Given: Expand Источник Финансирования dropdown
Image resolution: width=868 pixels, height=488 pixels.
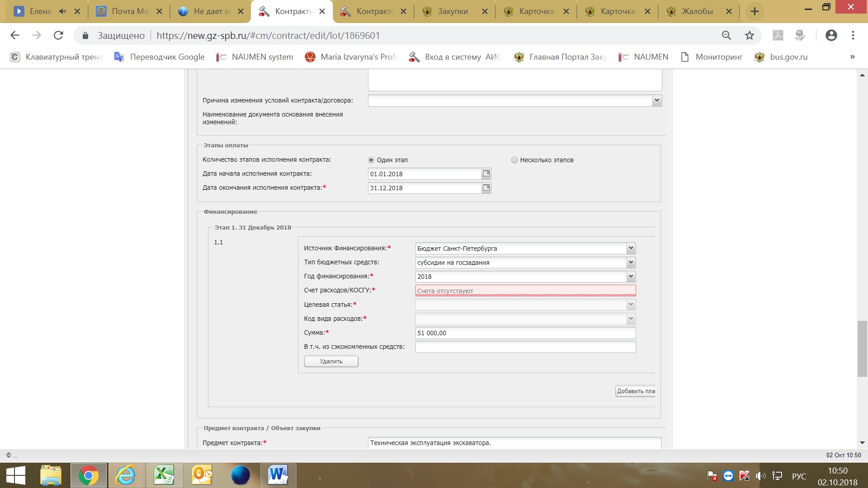Looking at the screenshot, I should pos(631,248).
